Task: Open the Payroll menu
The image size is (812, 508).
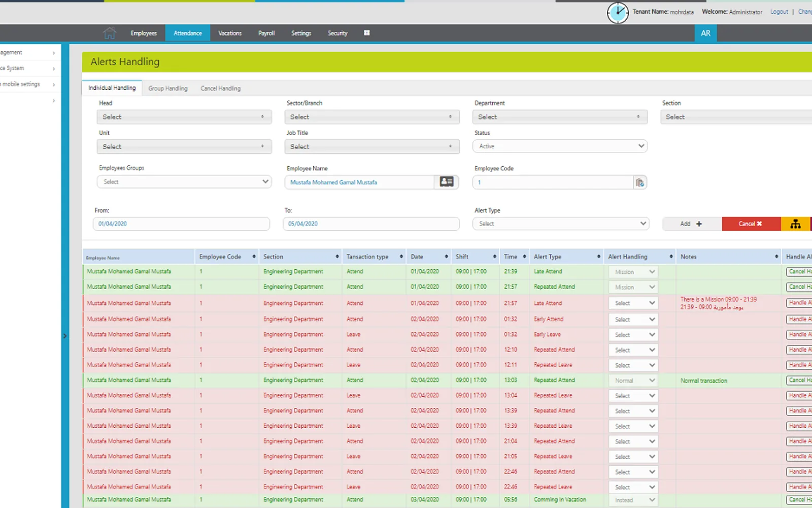Action: (x=266, y=33)
